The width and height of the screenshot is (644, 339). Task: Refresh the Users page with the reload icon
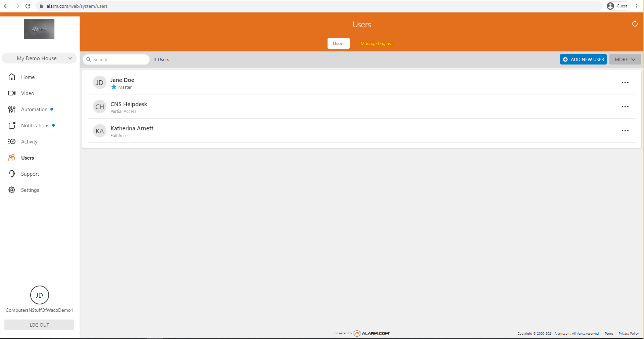point(635,24)
